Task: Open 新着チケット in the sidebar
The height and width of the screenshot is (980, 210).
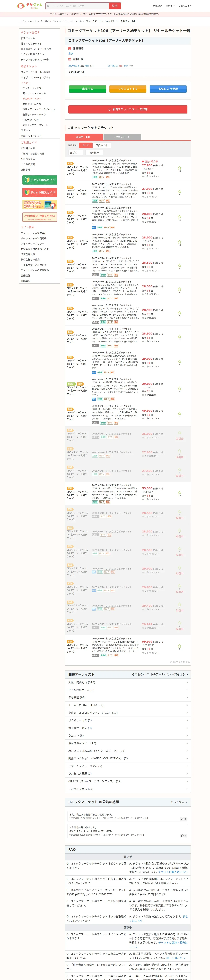Action: click(28, 38)
